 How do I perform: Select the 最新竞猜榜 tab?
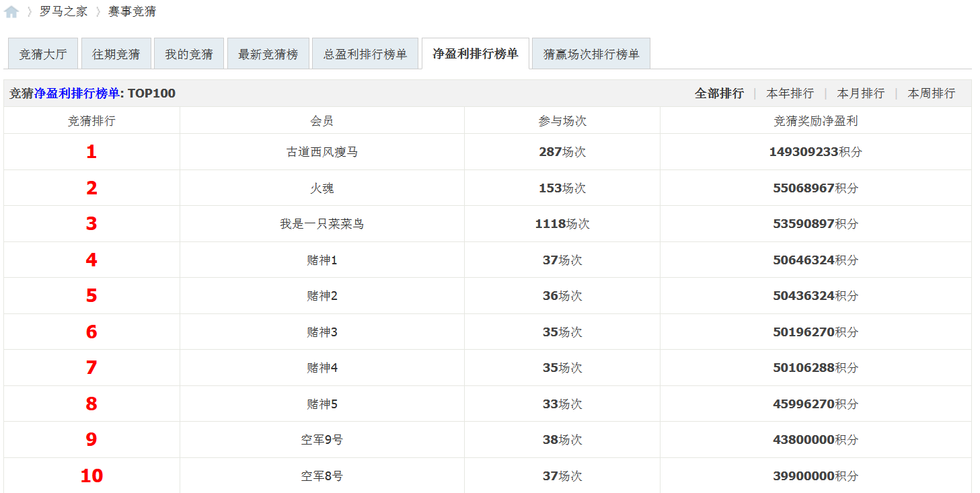(268, 54)
